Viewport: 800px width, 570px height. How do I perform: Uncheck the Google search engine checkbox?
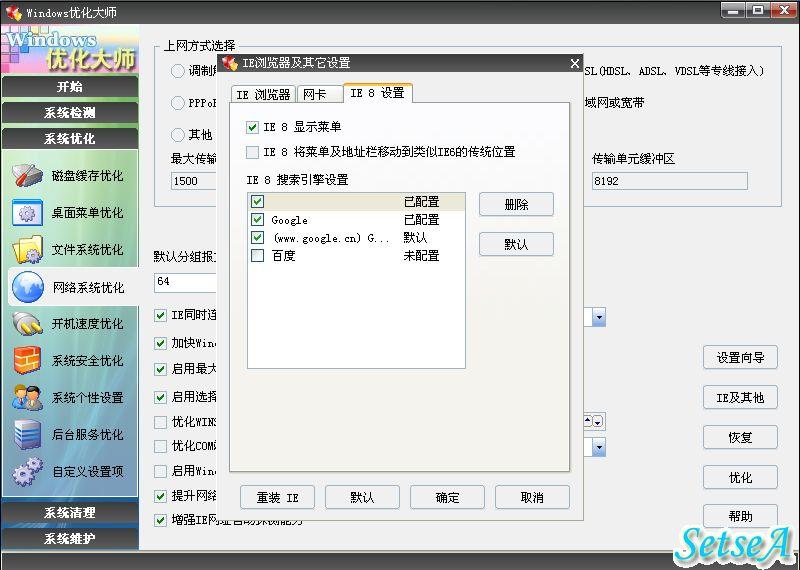(257, 220)
